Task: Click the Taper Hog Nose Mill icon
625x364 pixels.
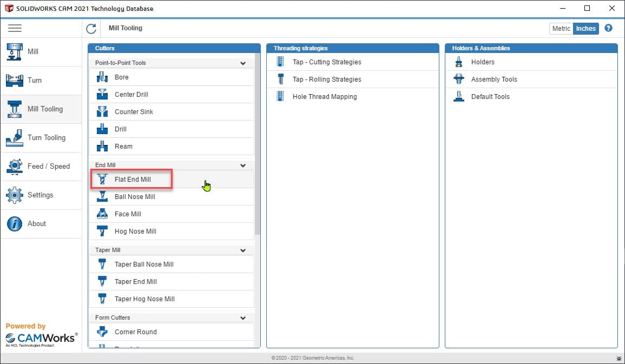Action: tap(102, 299)
